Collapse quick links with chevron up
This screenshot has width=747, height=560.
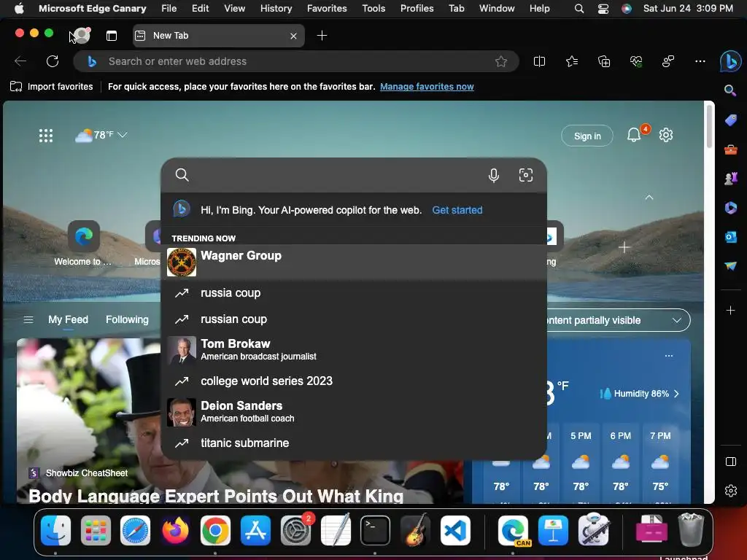[649, 197]
